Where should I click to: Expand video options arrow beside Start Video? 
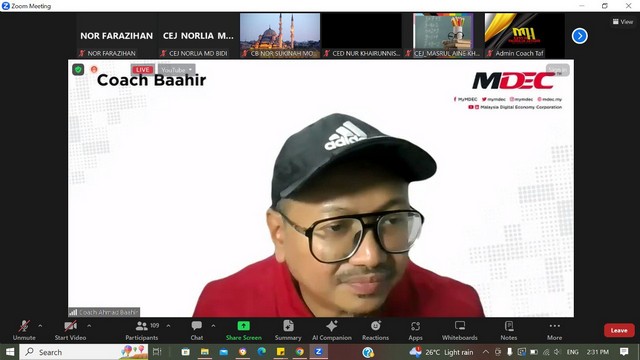[x=89, y=326]
